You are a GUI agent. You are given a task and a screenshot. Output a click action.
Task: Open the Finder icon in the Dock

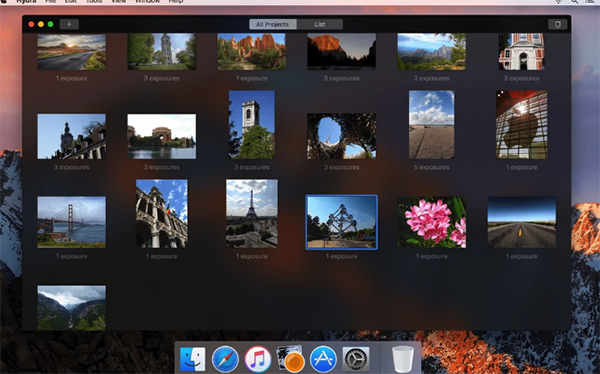[192, 359]
